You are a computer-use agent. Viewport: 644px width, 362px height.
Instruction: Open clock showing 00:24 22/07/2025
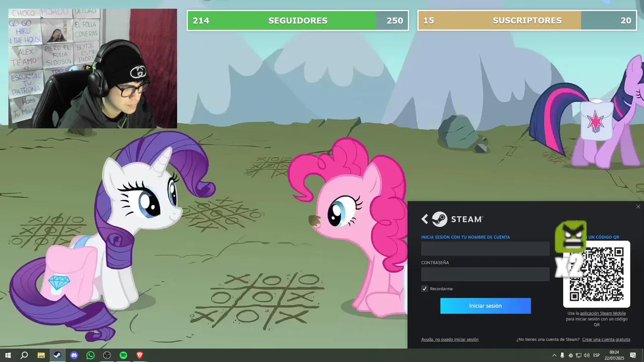coord(614,355)
